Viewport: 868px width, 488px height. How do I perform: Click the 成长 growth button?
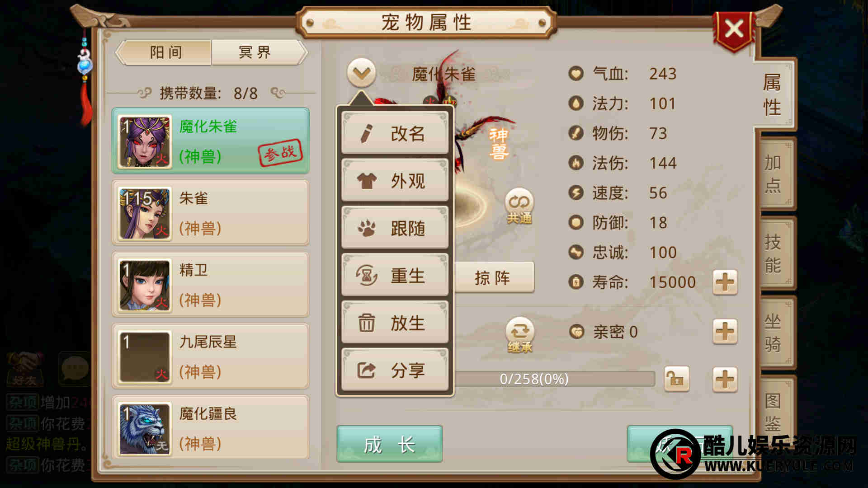[389, 444]
